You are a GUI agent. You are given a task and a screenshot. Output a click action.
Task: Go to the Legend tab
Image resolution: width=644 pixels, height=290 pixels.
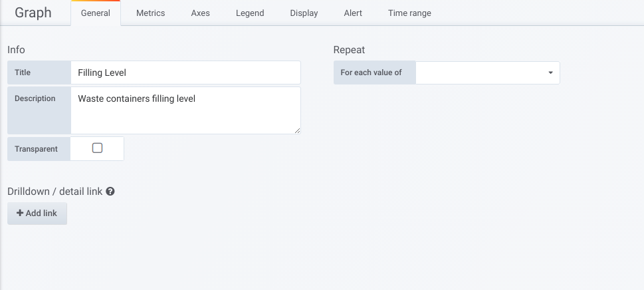pyautogui.click(x=250, y=13)
